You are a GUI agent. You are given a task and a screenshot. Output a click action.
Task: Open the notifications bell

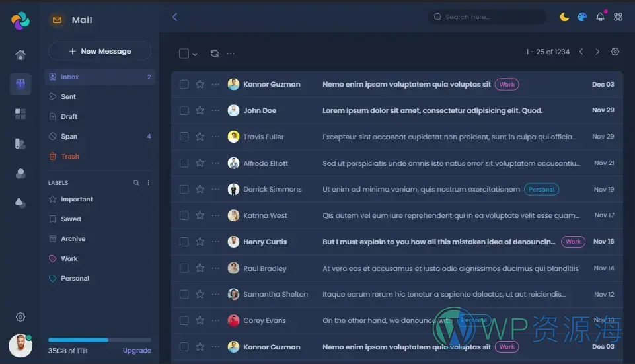pos(600,17)
